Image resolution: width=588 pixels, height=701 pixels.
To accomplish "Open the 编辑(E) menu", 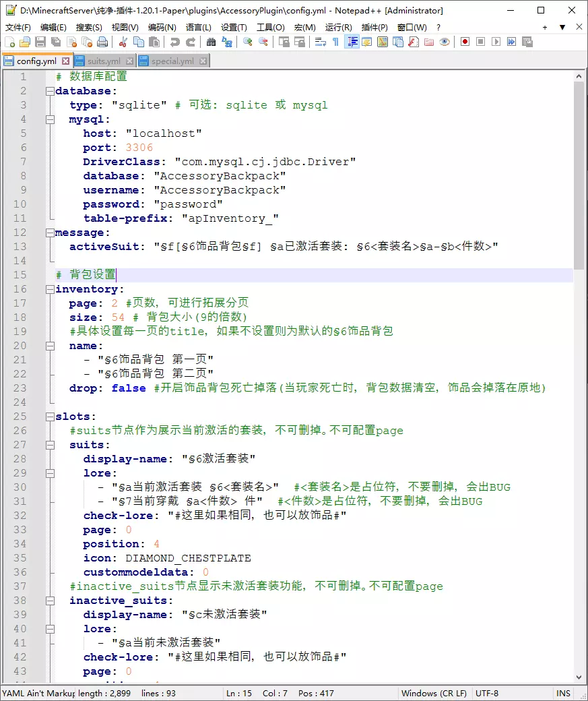I will click(53, 27).
